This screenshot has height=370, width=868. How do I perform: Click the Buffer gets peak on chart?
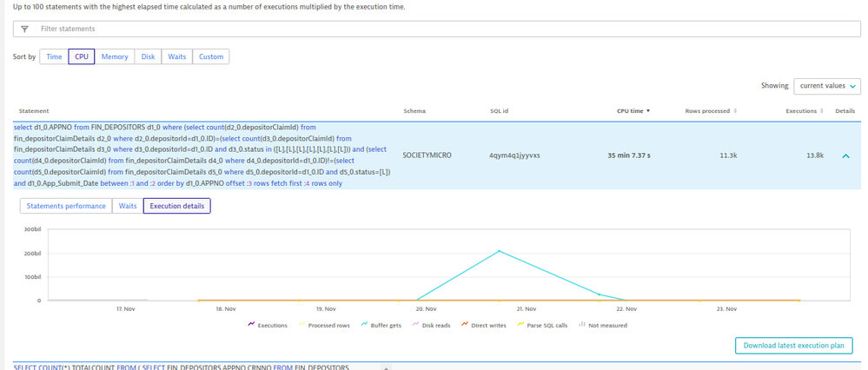pyautogui.click(x=500, y=251)
